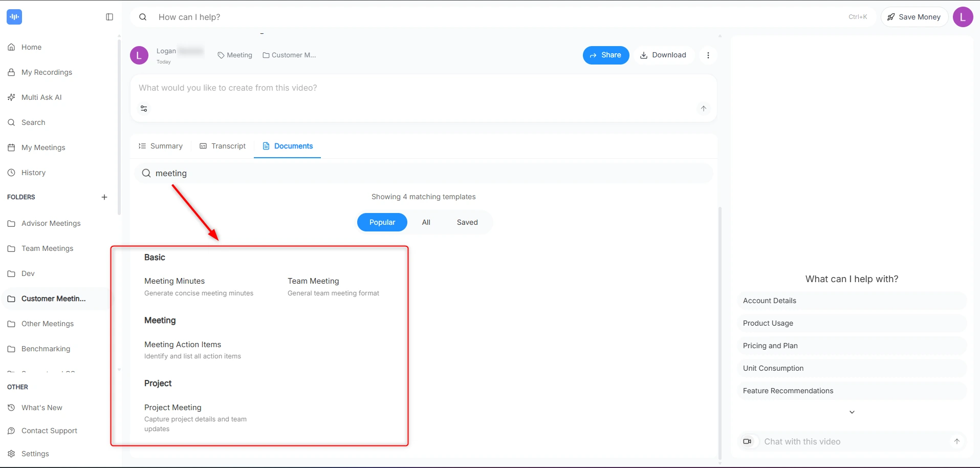Click the sidebar collapse icon at top
The image size is (980, 468).
(x=109, y=17)
